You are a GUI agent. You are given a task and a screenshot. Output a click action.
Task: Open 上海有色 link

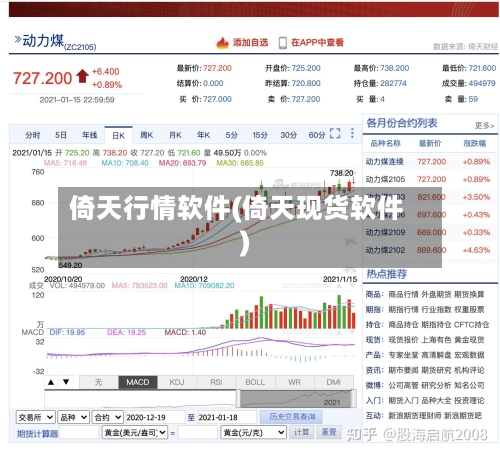[436, 340]
